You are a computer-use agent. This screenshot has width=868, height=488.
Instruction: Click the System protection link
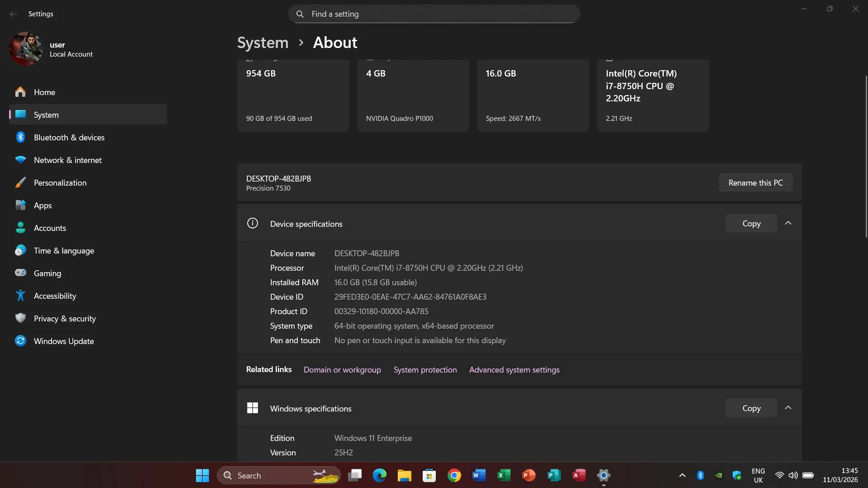425,370
